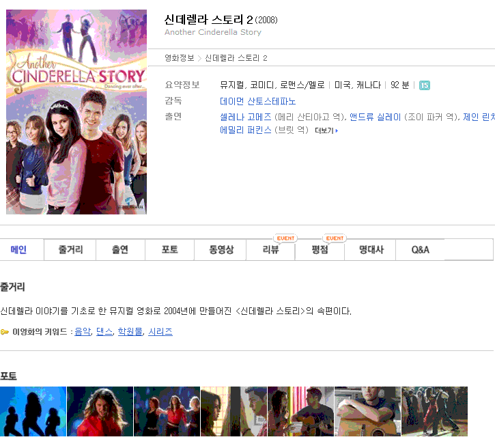Open photo of girl in red jacket

100,411
